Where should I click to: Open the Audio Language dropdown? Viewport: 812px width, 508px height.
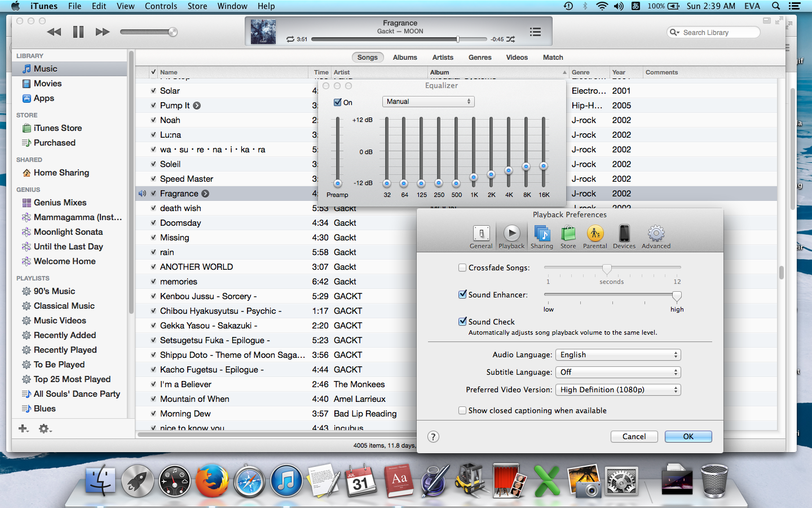click(x=618, y=354)
